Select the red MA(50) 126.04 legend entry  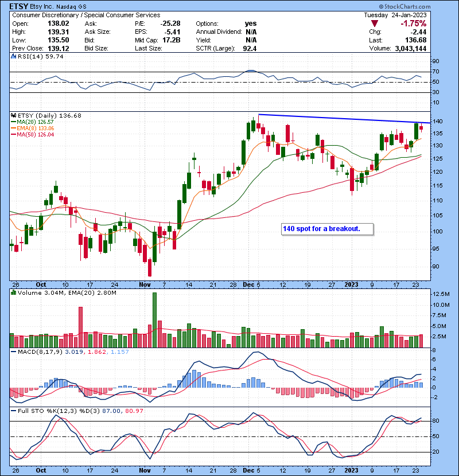coord(33,135)
